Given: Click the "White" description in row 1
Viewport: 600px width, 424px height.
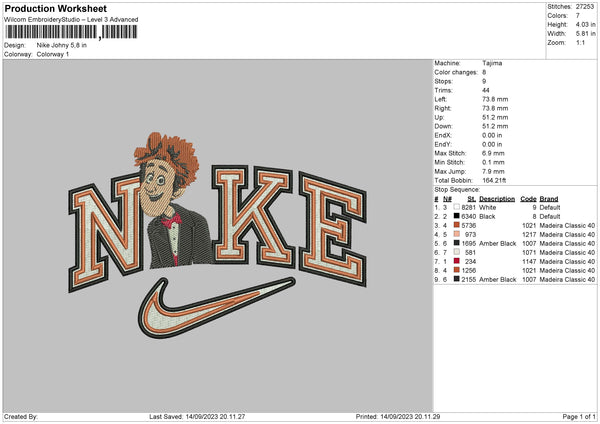Looking at the screenshot, I should pyautogui.click(x=488, y=207).
